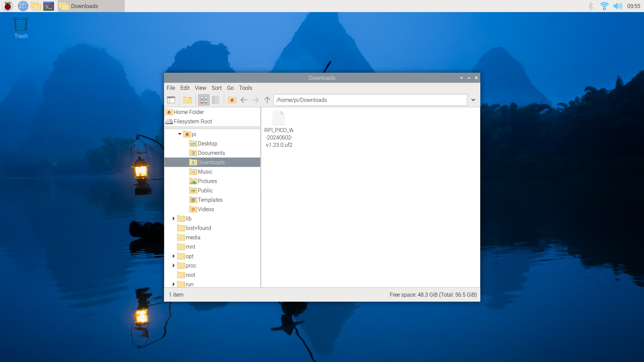Screen dimensions: 644x362
Task: Click the Home toolbar icon
Action: [x=232, y=100]
